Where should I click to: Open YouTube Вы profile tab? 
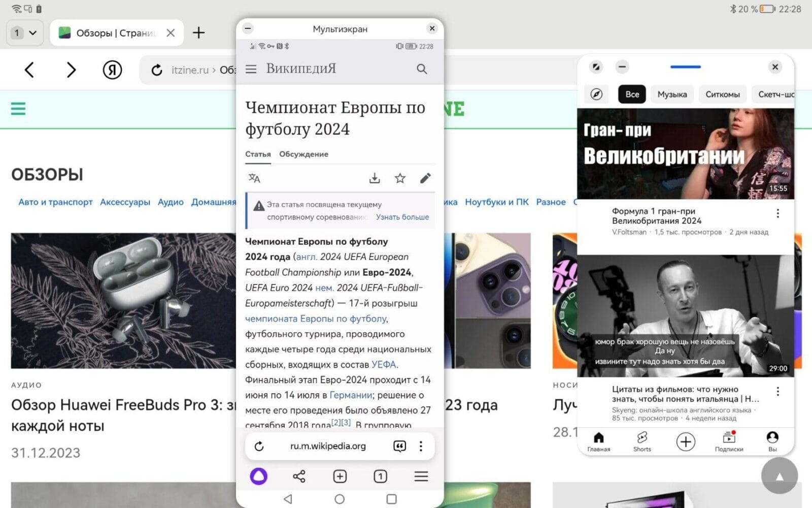coord(772,441)
